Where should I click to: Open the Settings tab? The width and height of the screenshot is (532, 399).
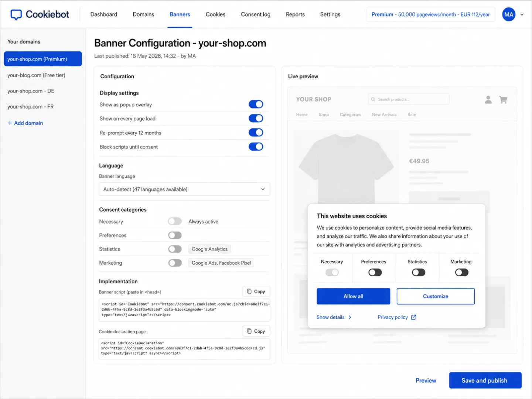tap(330, 14)
